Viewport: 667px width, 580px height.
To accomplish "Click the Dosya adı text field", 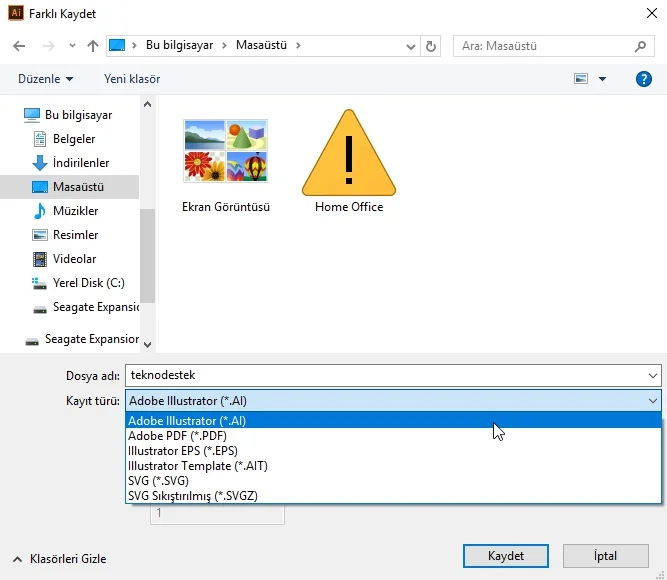I will [x=385, y=375].
